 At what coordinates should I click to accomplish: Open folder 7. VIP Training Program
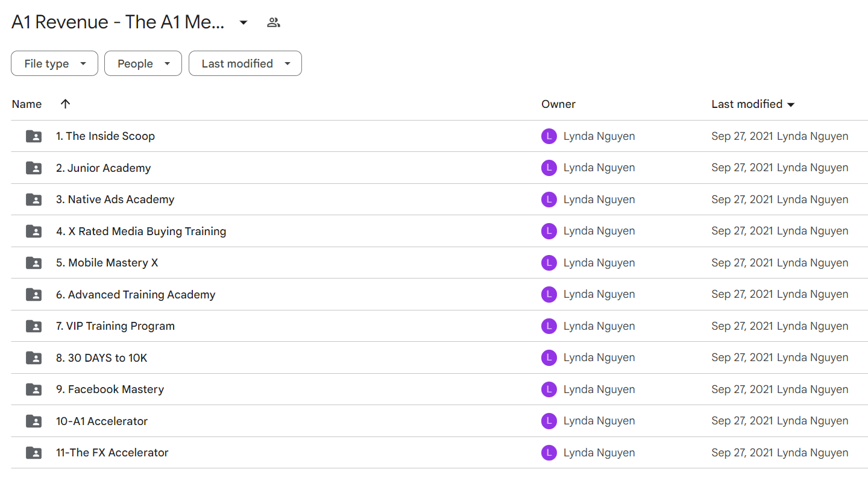coord(115,326)
